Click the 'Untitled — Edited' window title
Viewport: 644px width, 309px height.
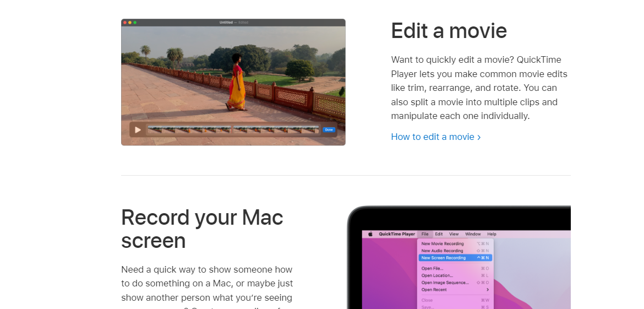[234, 23]
